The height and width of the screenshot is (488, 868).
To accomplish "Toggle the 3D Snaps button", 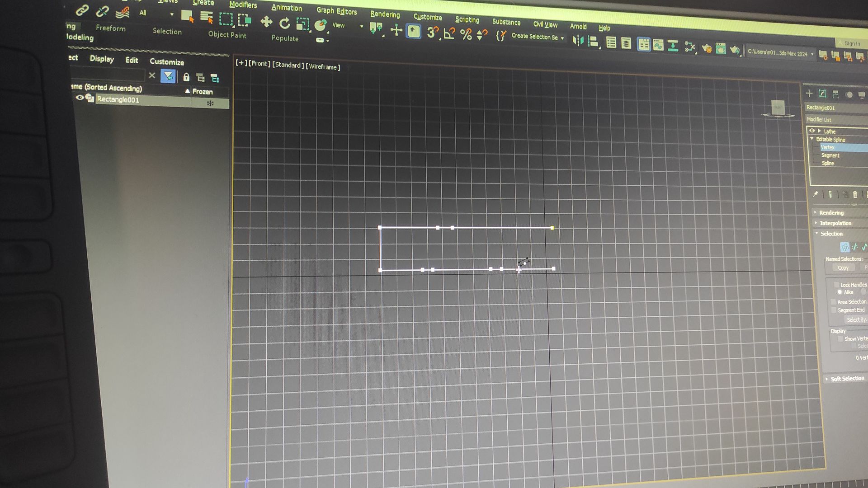I will pos(433,32).
